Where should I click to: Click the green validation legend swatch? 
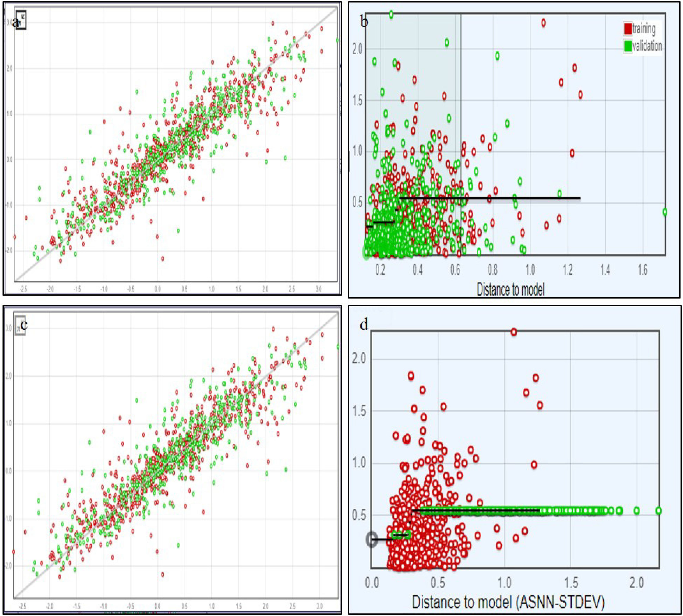point(627,46)
